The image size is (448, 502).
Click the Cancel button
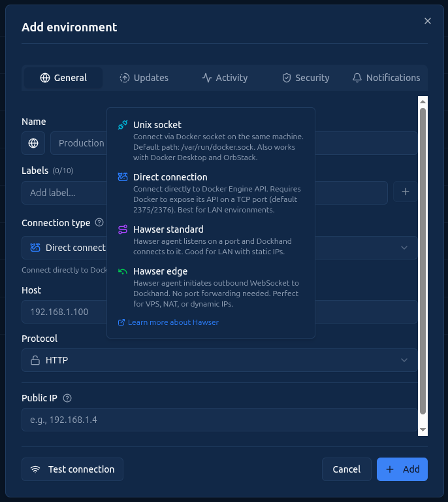(346, 469)
